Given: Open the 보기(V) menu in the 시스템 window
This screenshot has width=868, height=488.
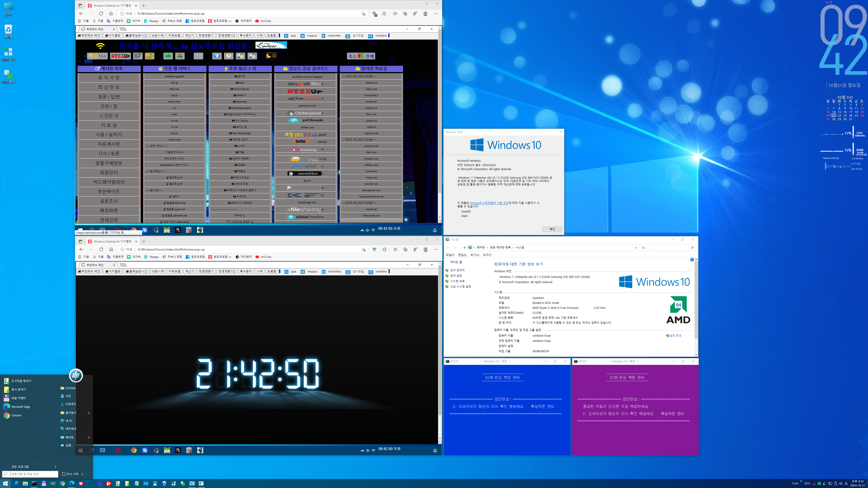Looking at the screenshot, I should tap(475, 255).
